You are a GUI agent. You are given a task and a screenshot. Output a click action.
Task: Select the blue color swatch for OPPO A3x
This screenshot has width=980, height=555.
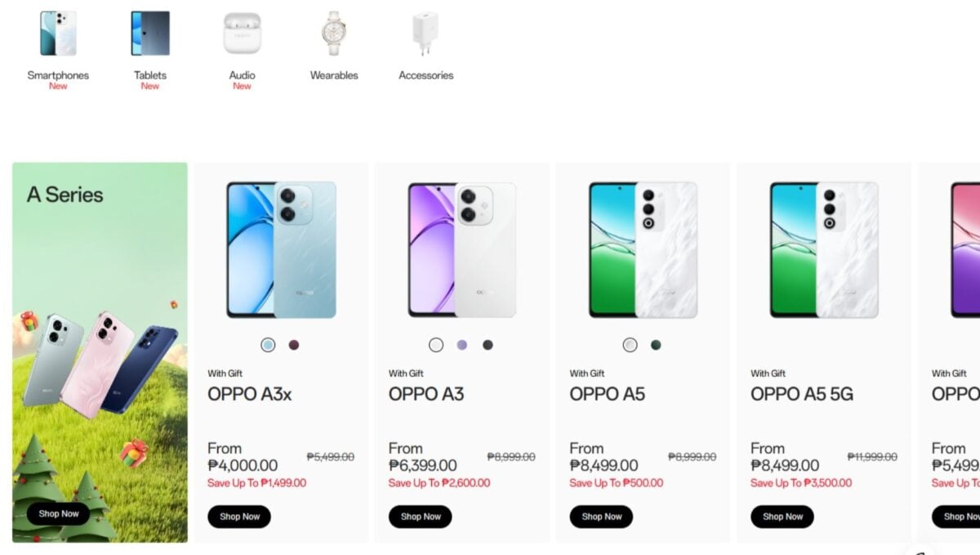point(268,345)
